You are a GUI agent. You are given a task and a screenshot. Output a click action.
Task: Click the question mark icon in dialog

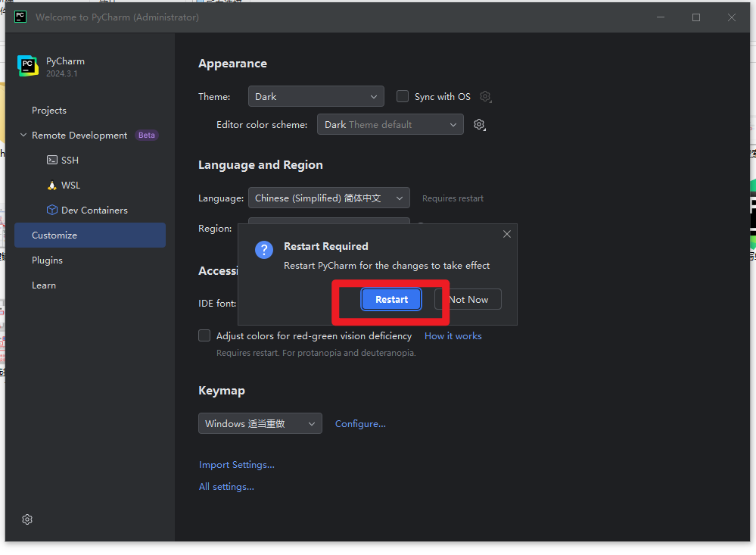pyautogui.click(x=264, y=250)
